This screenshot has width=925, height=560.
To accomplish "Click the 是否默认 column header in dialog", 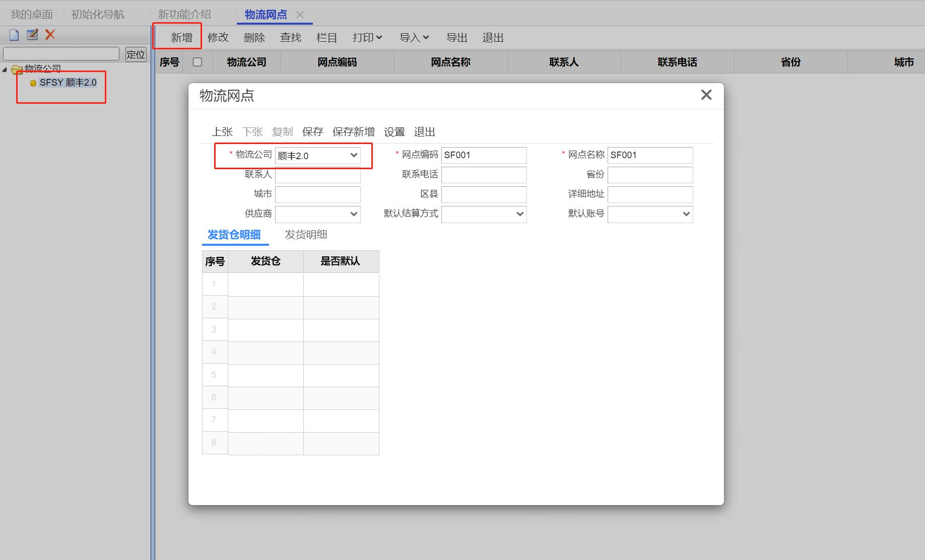I will 341,261.
